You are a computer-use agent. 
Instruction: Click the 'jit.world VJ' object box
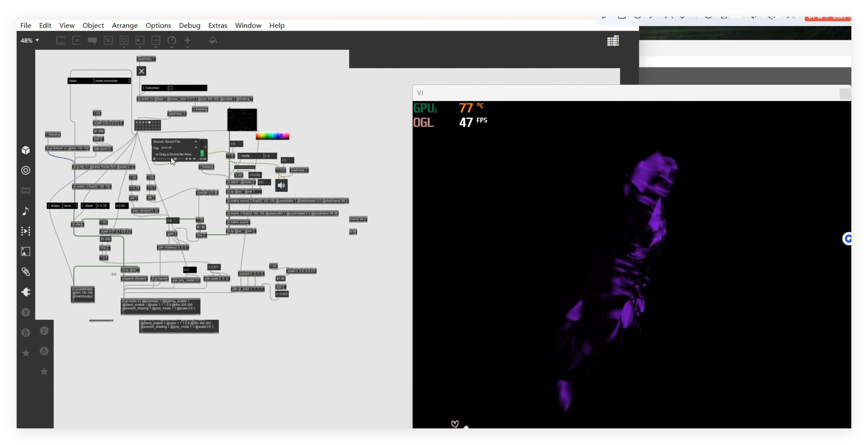click(x=195, y=99)
